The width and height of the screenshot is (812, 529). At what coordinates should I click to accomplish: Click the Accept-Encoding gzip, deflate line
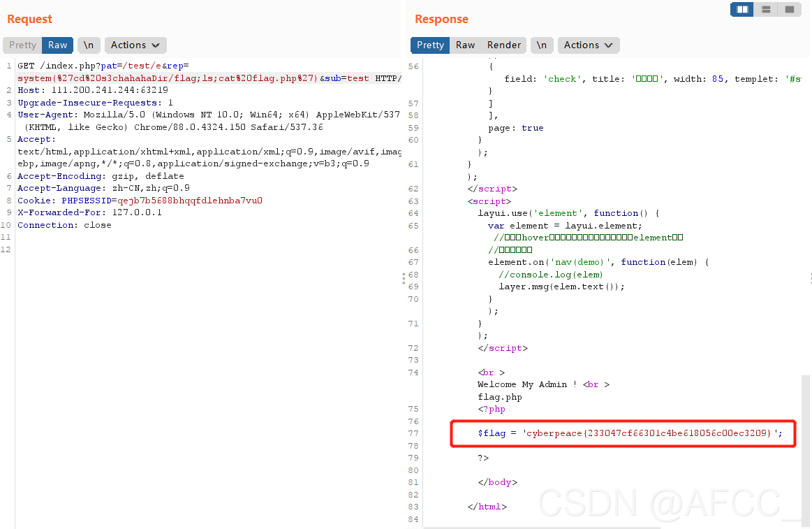(101, 176)
